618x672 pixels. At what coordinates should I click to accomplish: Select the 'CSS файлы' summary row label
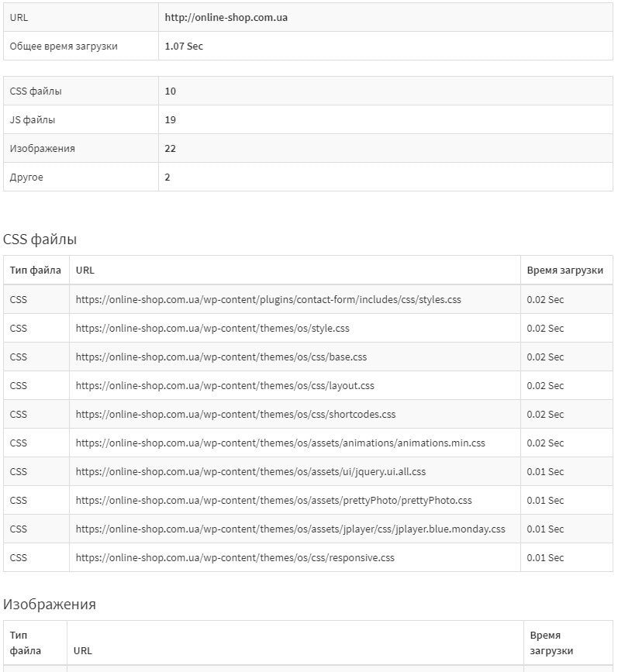point(36,91)
